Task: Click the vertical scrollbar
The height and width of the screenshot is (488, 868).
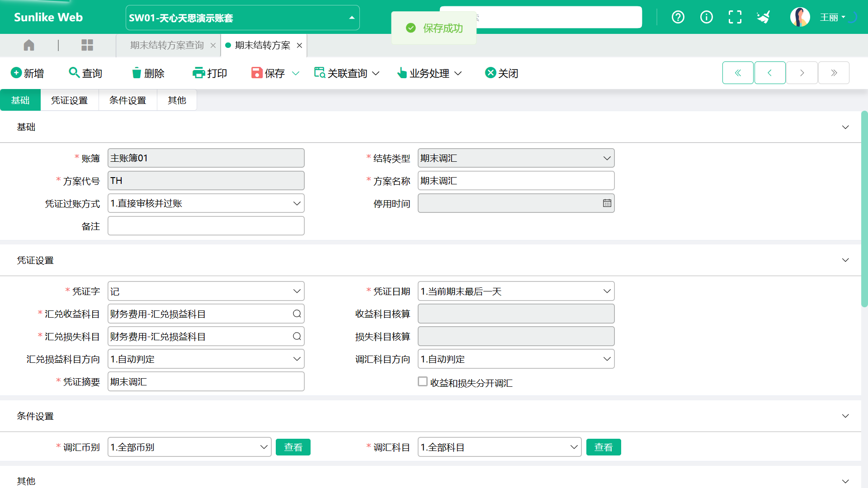Action: (864, 208)
